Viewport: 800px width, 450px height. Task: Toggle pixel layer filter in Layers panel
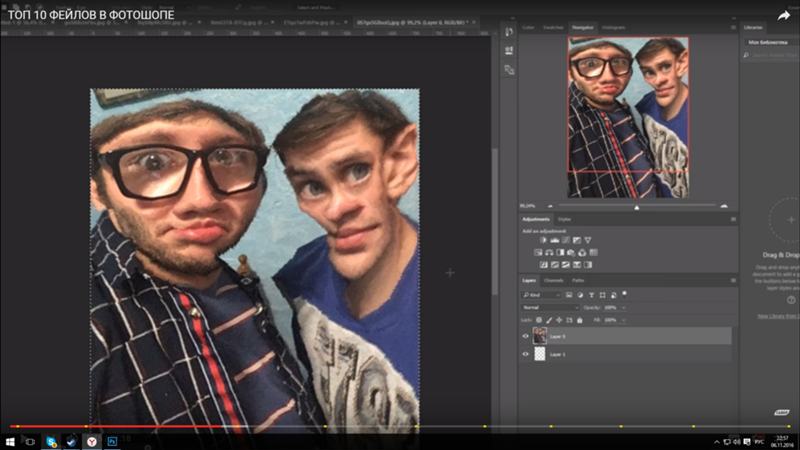pyautogui.click(x=569, y=295)
